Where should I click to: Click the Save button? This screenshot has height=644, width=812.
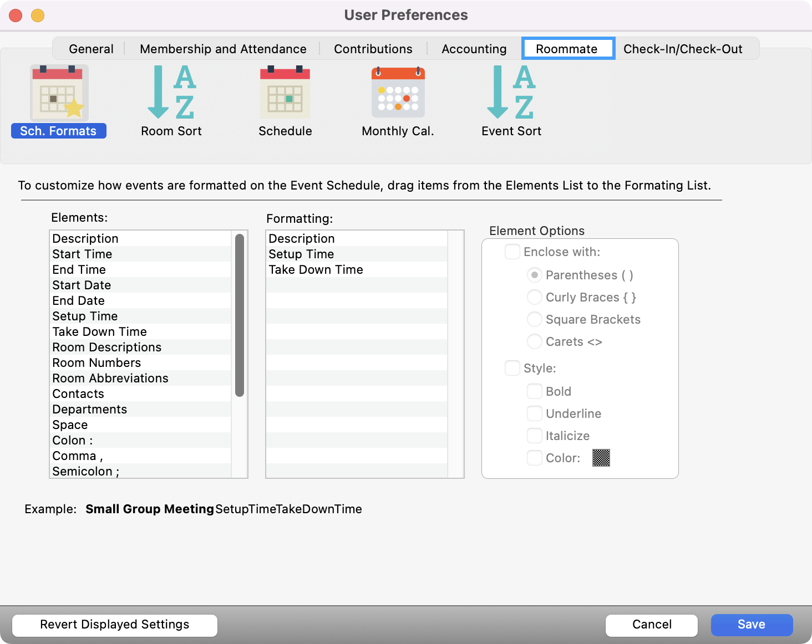[x=751, y=625]
